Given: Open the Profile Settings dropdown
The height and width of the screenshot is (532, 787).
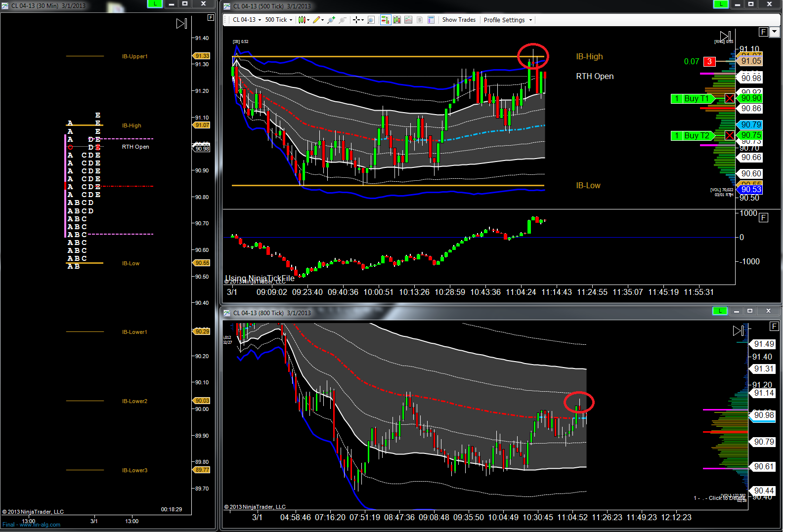Looking at the screenshot, I should [508, 20].
